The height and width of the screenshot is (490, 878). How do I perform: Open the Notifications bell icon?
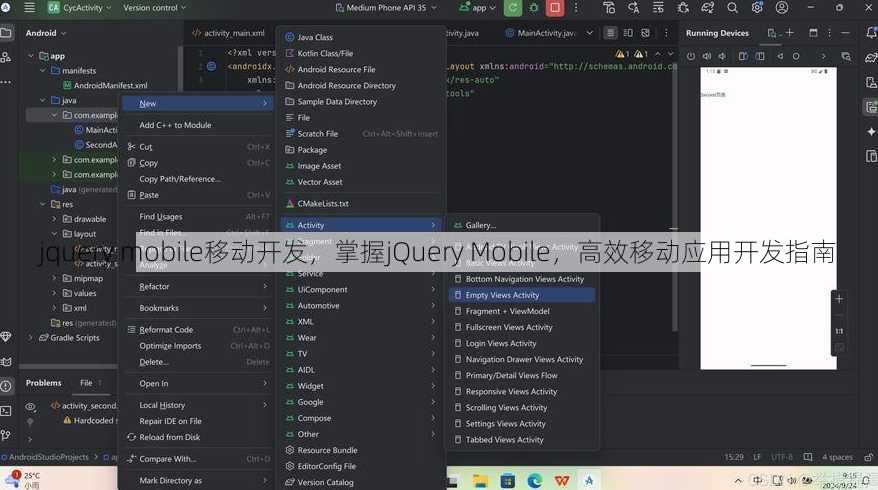pos(871,33)
